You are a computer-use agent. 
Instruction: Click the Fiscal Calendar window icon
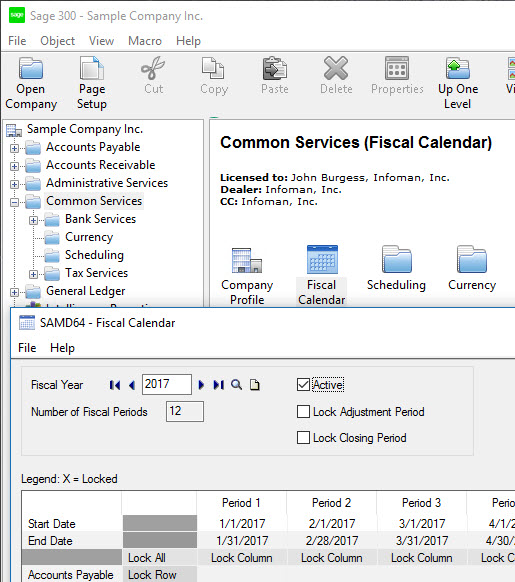pyautogui.click(x=27, y=323)
